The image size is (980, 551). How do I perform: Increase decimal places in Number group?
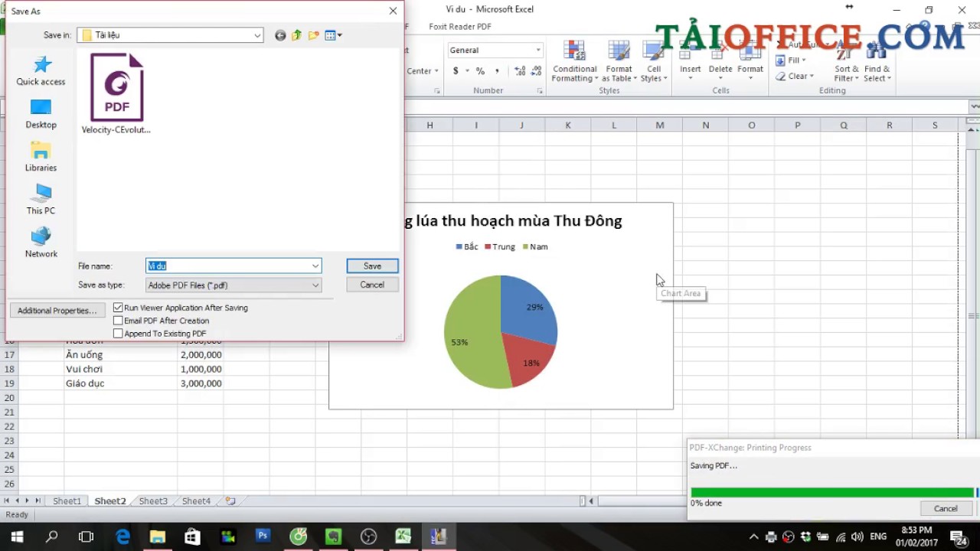coord(520,70)
